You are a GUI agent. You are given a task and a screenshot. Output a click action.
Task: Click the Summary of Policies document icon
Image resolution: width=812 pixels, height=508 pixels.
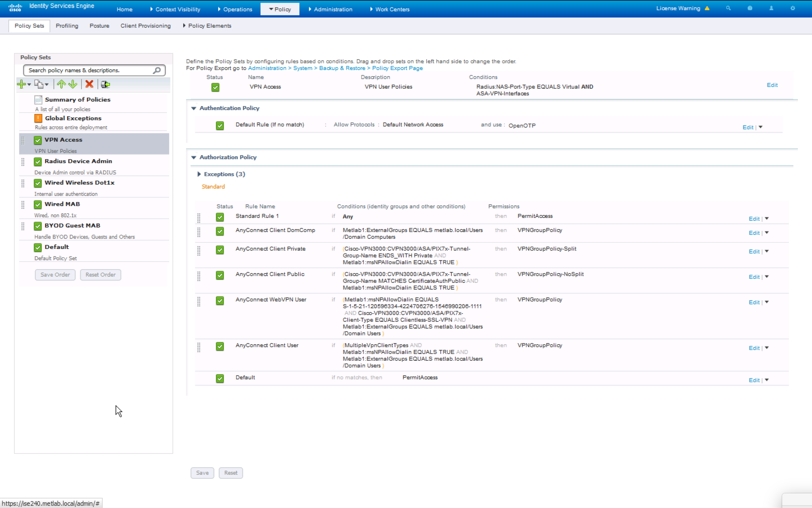pos(38,100)
